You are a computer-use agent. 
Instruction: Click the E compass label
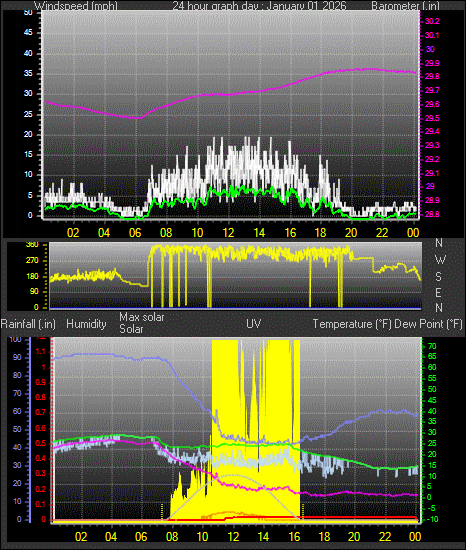[x=438, y=292]
